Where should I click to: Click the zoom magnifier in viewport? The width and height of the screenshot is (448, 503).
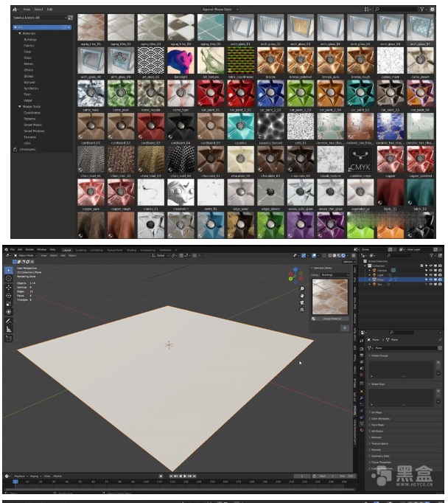click(302, 288)
